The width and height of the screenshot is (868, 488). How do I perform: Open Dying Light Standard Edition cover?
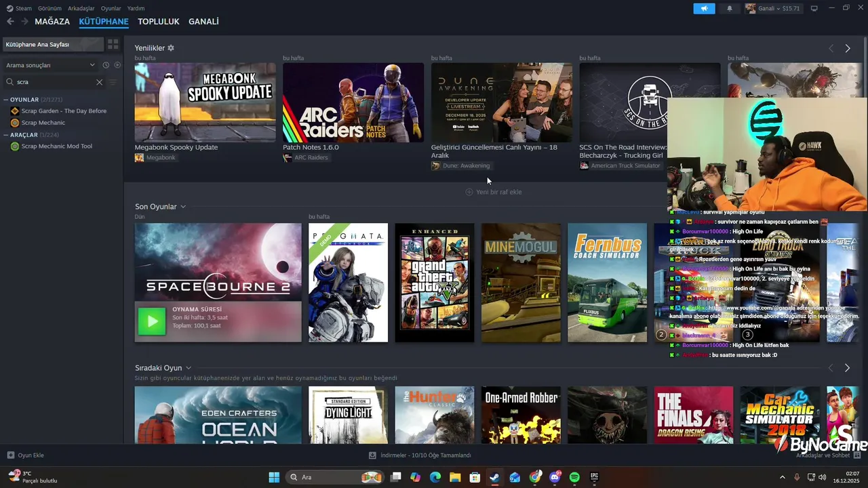348,415
